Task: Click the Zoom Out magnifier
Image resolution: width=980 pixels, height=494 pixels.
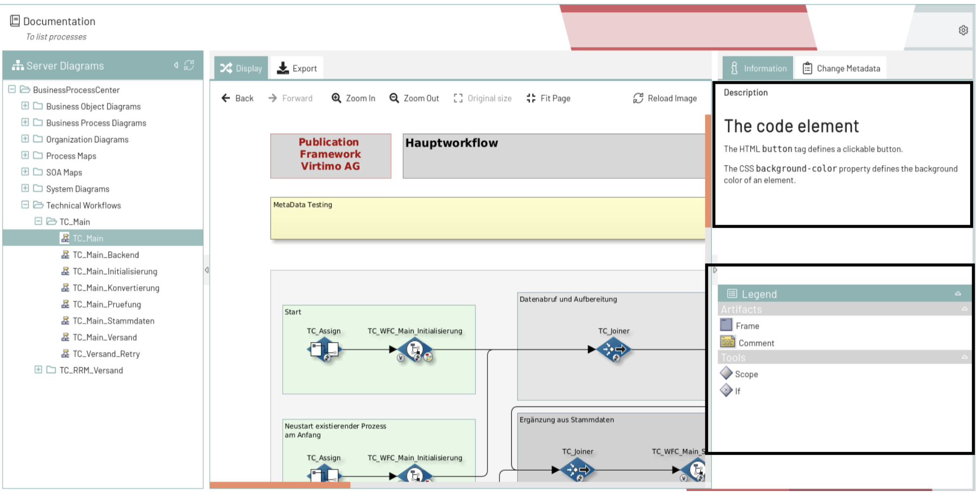Action: point(394,98)
